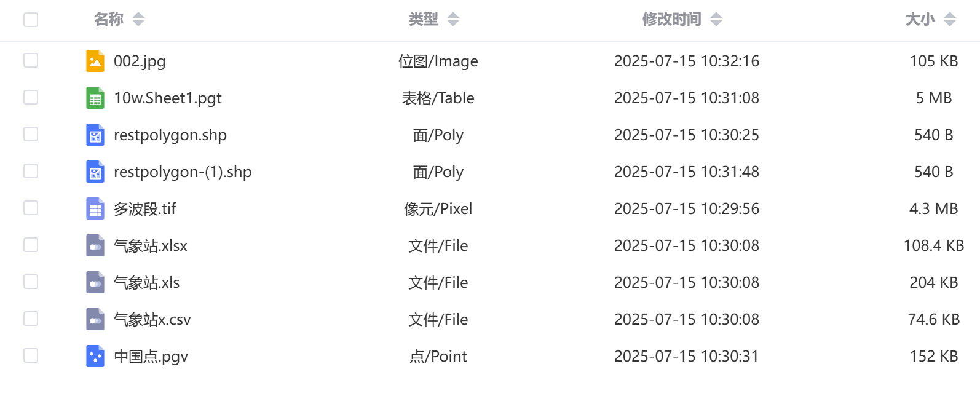Click the 2025-07-15 10:30:25 timestamp cell
The image size is (980, 396).
click(x=687, y=135)
